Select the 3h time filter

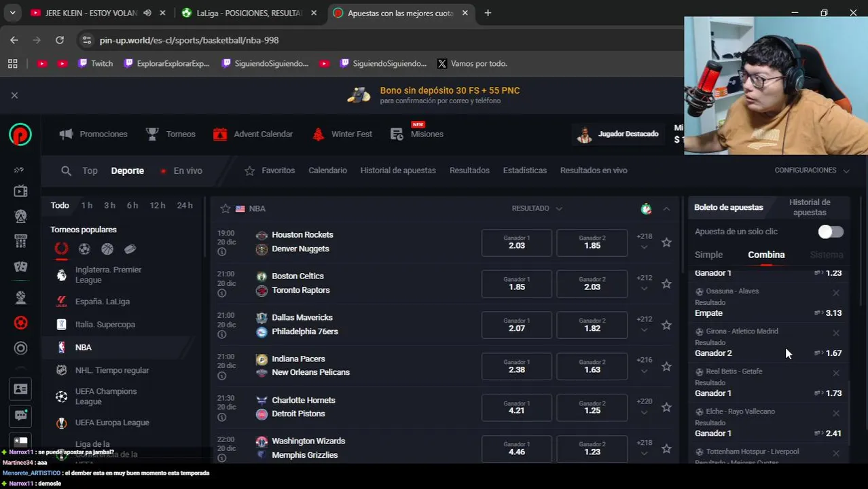coord(109,205)
